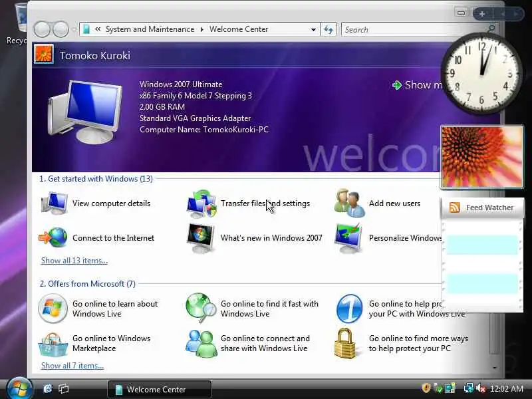Click Go online to find more ways text
Image resolution: width=532 pixels, height=399 pixels.
[418, 343]
